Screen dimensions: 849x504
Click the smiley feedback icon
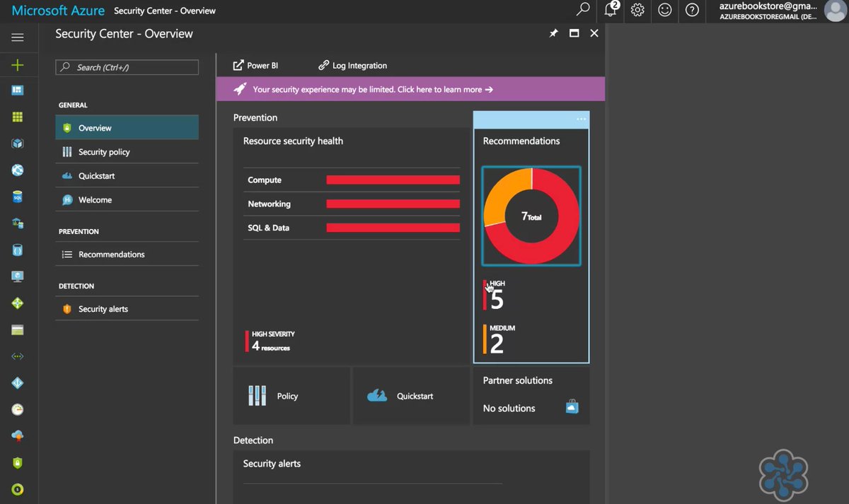point(665,10)
